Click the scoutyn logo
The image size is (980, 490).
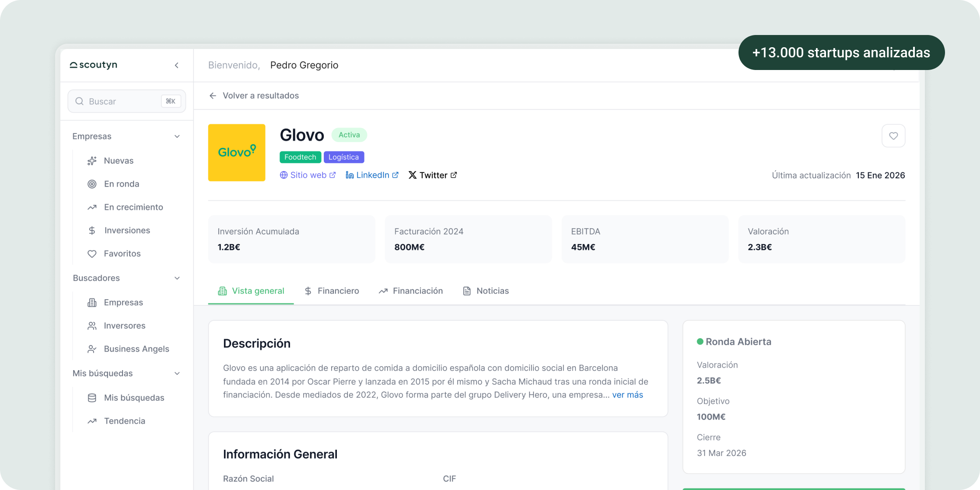click(94, 65)
